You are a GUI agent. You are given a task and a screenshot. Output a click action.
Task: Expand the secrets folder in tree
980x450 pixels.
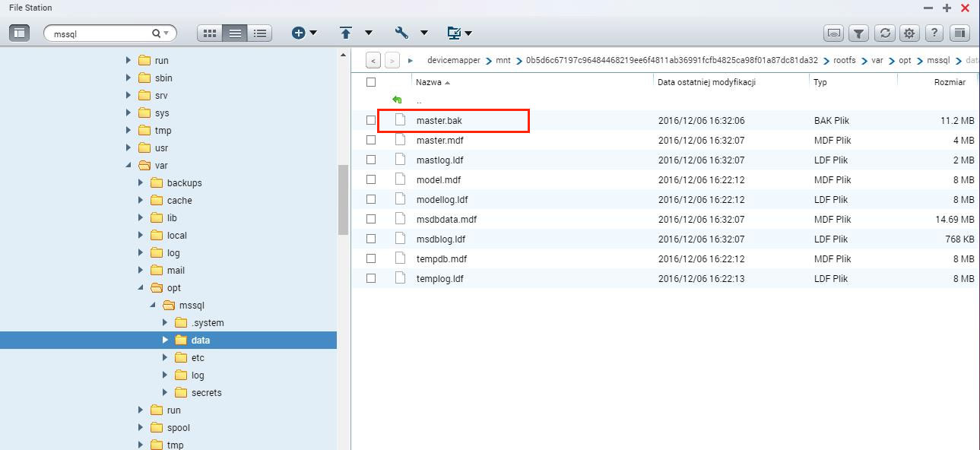click(165, 392)
